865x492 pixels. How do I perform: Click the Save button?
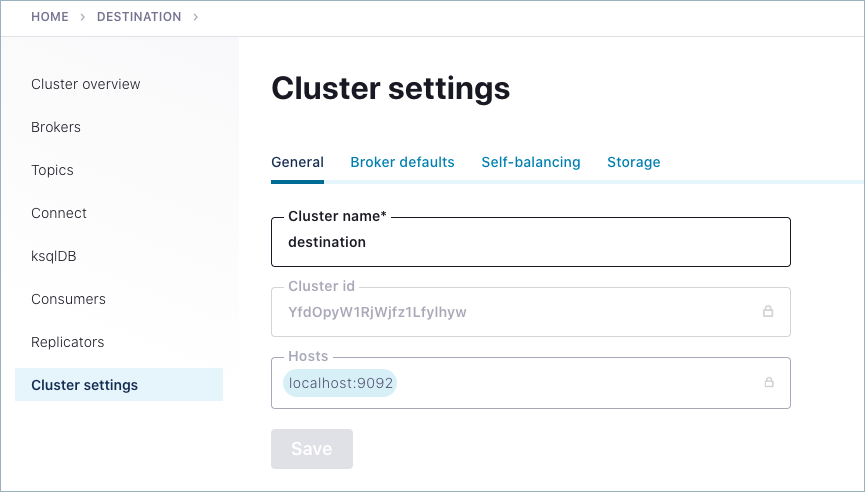(x=312, y=449)
